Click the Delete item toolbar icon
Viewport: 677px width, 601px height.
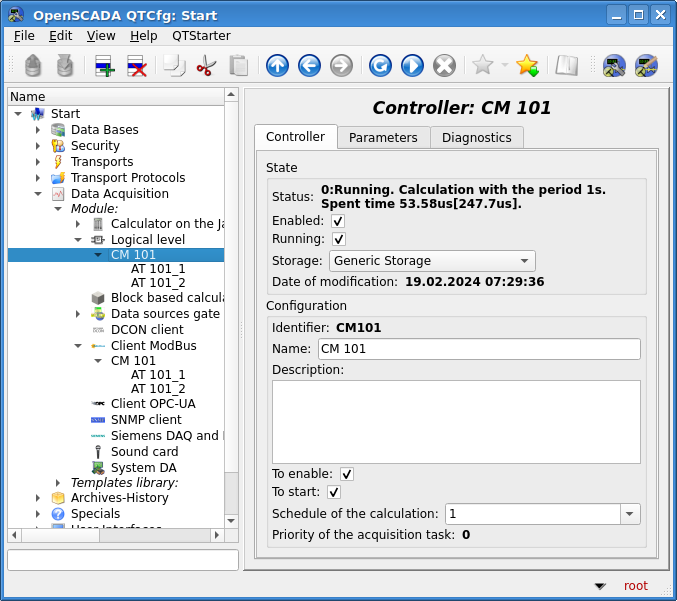(137, 66)
